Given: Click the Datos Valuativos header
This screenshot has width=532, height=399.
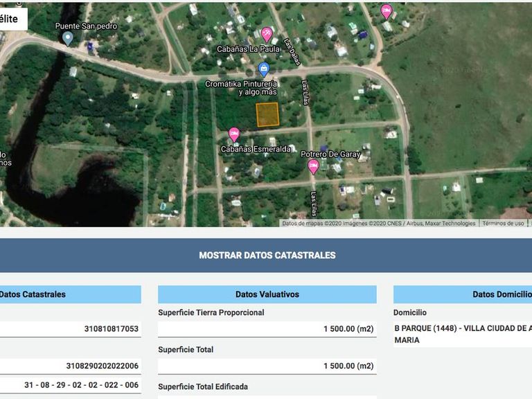Looking at the screenshot, I should pyautogui.click(x=267, y=294).
